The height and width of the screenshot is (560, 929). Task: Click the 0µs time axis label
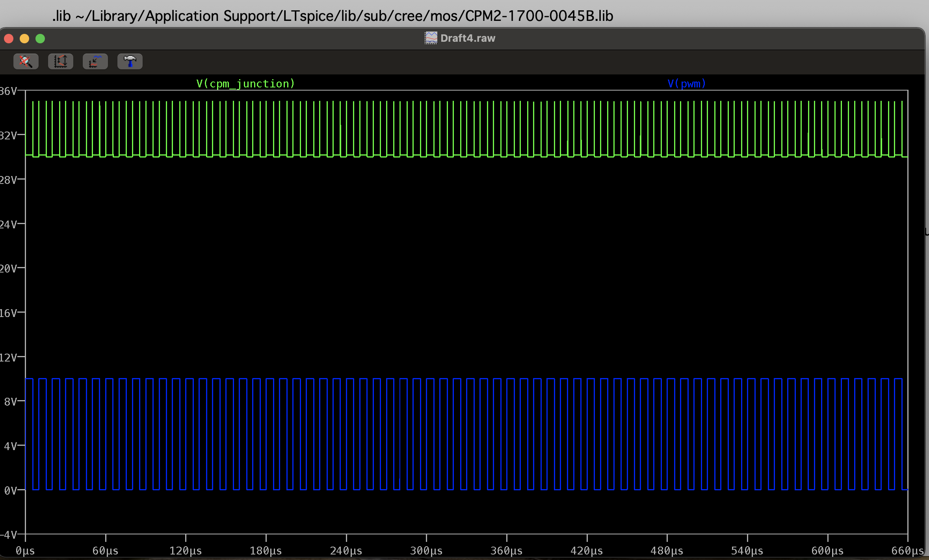click(x=25, y=551)
